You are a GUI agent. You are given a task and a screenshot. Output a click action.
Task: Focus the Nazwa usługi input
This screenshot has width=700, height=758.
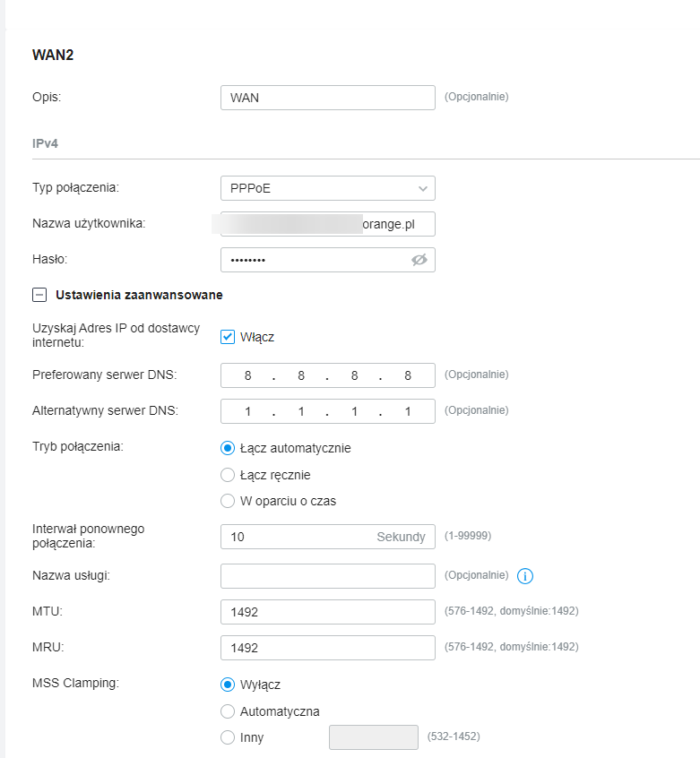click(x=327, y=575)
